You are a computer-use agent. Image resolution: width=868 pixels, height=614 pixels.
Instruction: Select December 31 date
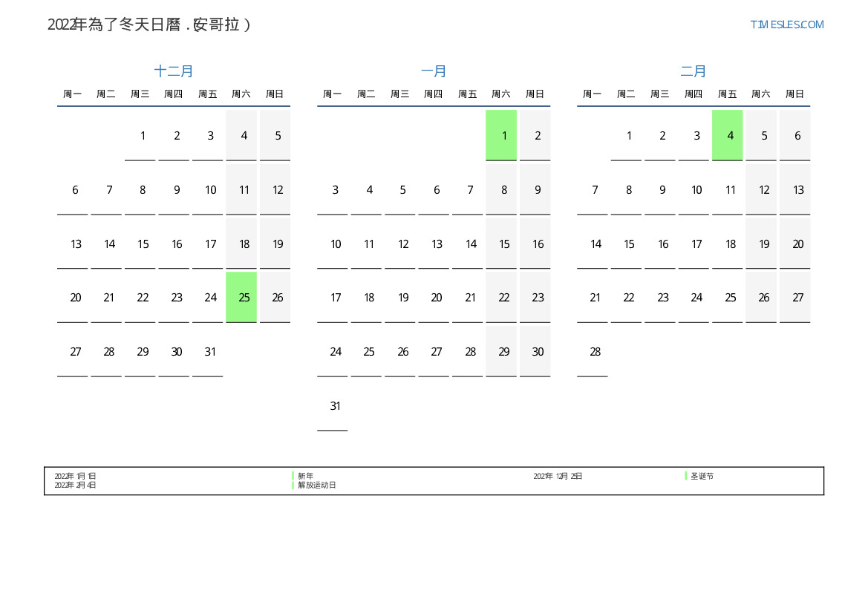(x=208, y=352)
